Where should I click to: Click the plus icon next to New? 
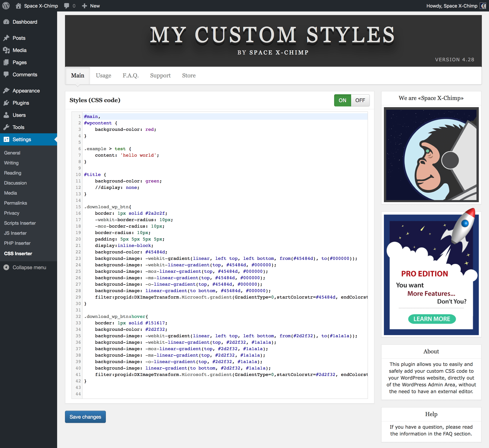tap(84, 6)
